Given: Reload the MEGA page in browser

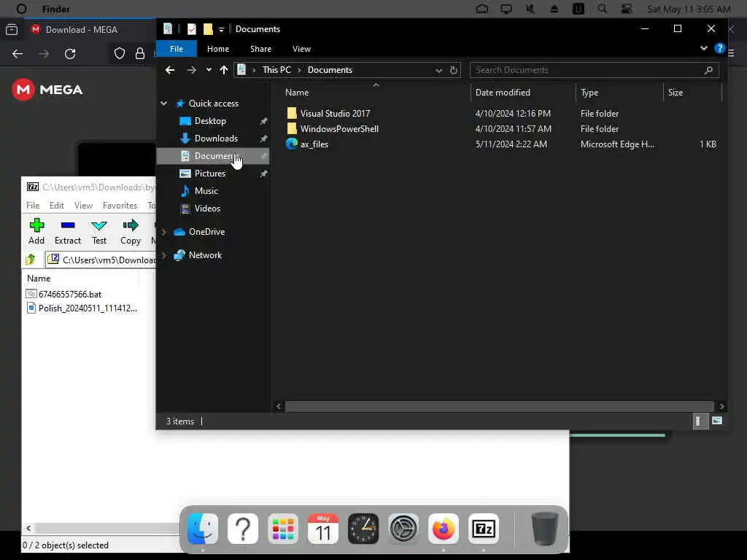Looking at the screenshot, I should point(70,54).
